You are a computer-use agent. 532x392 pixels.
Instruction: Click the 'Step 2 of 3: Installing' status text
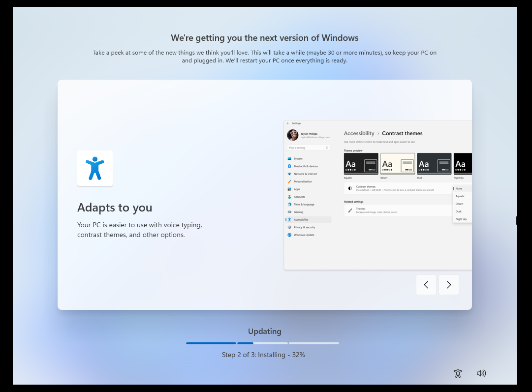pyautogui.click(x=263, y=355)
